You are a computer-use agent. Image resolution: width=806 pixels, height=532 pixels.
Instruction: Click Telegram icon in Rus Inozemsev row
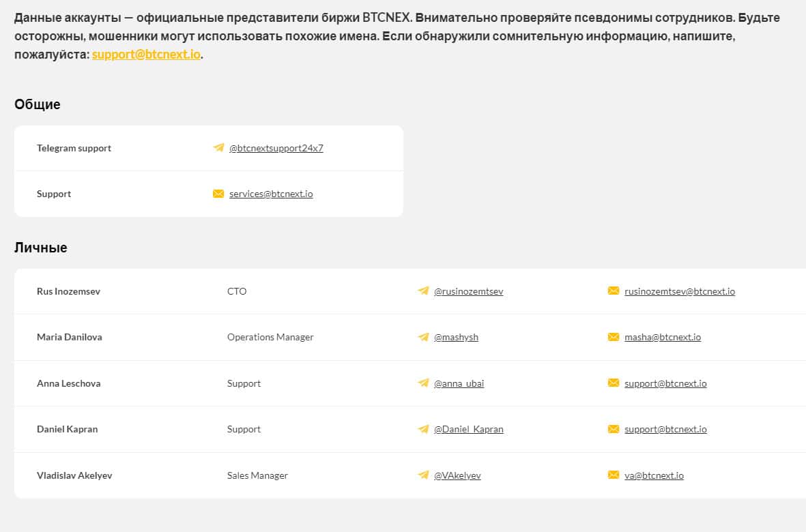423,291
